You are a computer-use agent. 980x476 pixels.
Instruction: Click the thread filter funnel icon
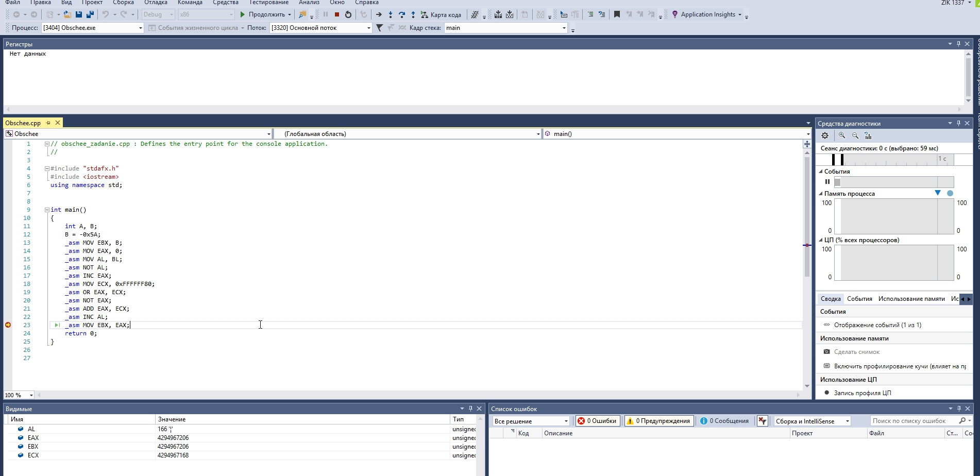pyautogui.click(x=379, y=28)
